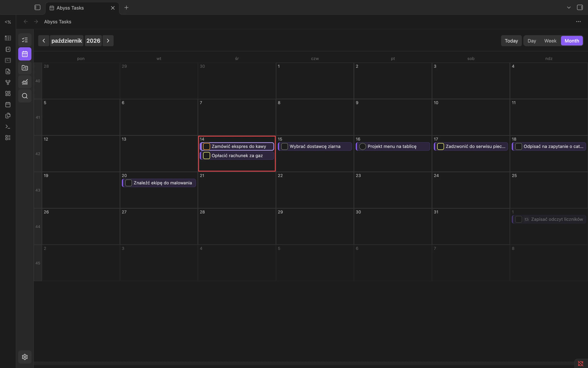Open the terminal prompt ribbon icon

click(x=8, y=127)
